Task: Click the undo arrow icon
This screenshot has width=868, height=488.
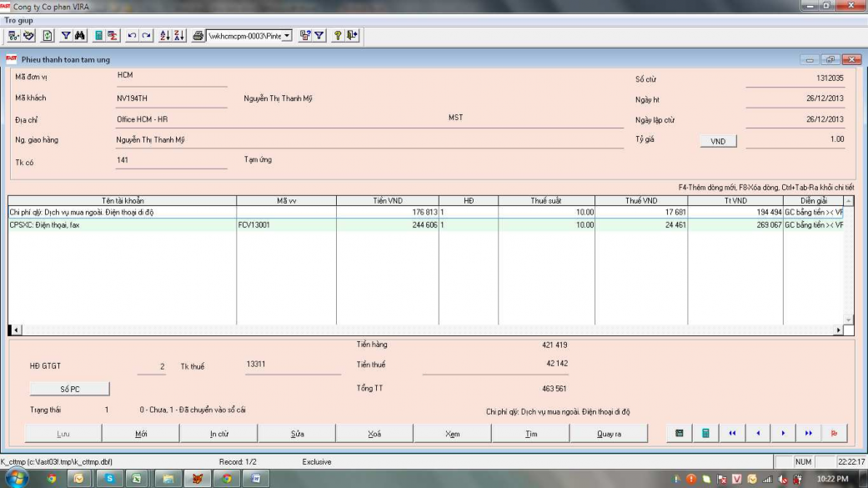Action: (132, 36)
